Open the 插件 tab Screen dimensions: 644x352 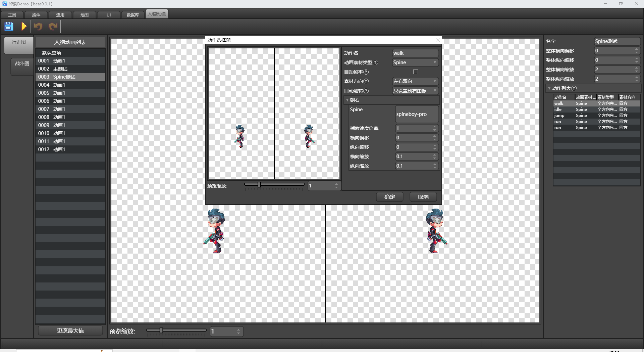pos(36,15)
